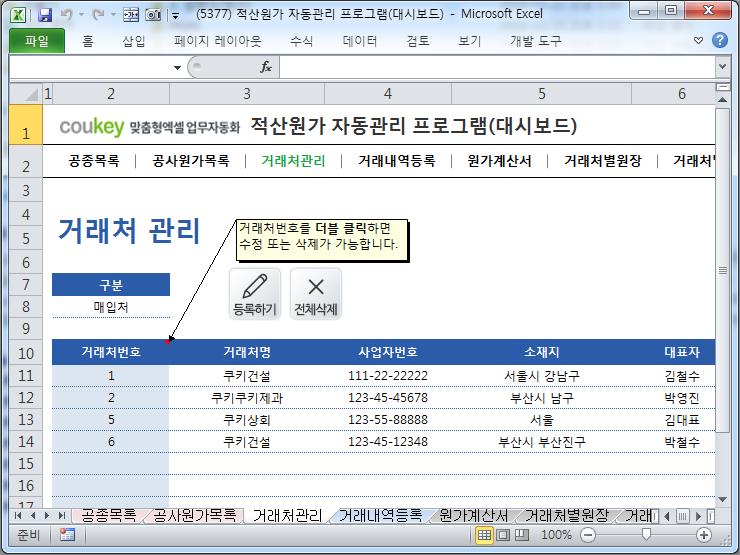Open the 홈 ribbon tab

pos(88,41)
